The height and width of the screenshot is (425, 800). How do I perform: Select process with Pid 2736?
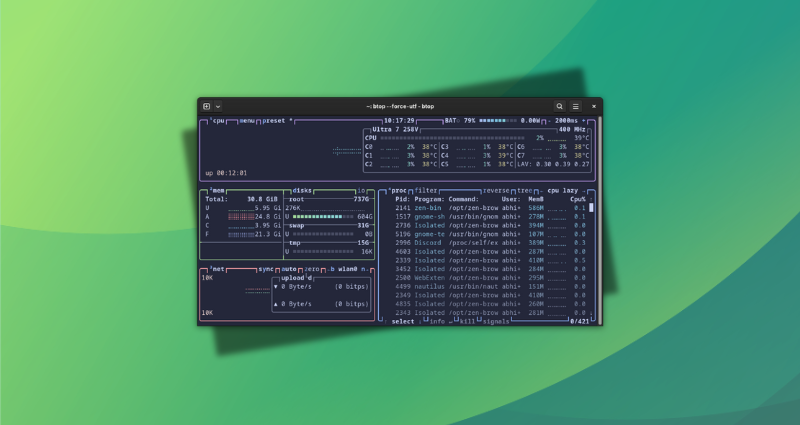click(x=490, y=226)
